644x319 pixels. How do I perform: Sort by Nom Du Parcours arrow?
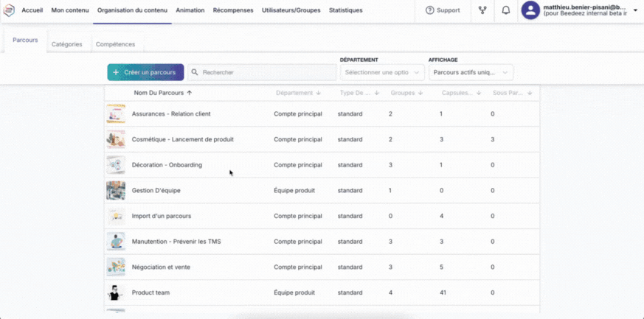coord(190,94)
